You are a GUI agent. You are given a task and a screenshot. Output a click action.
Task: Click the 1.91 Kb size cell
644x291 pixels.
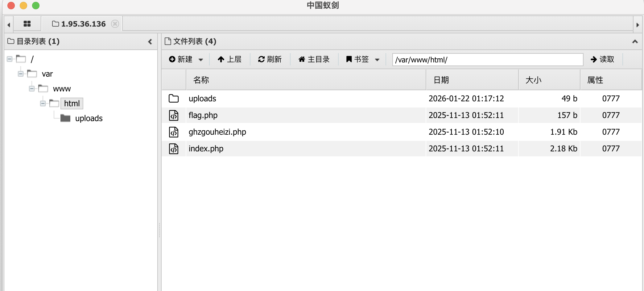pos(564,132)
